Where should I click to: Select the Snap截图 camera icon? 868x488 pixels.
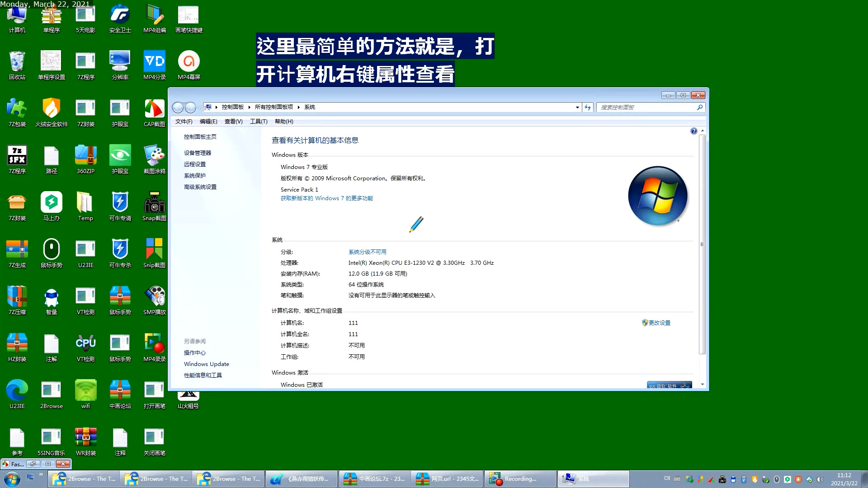coord(154,206)
